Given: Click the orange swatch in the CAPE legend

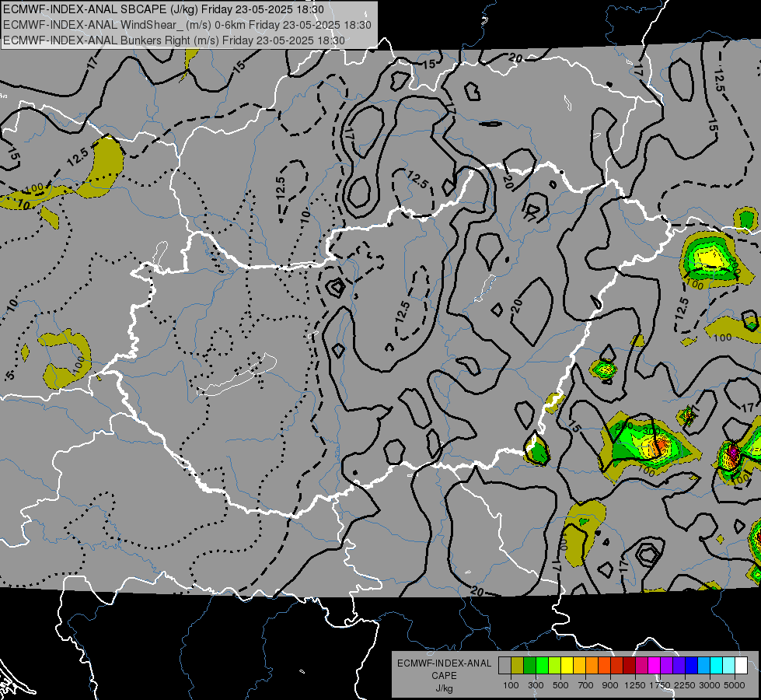Looking at the screenshot, I should [592, 666].
